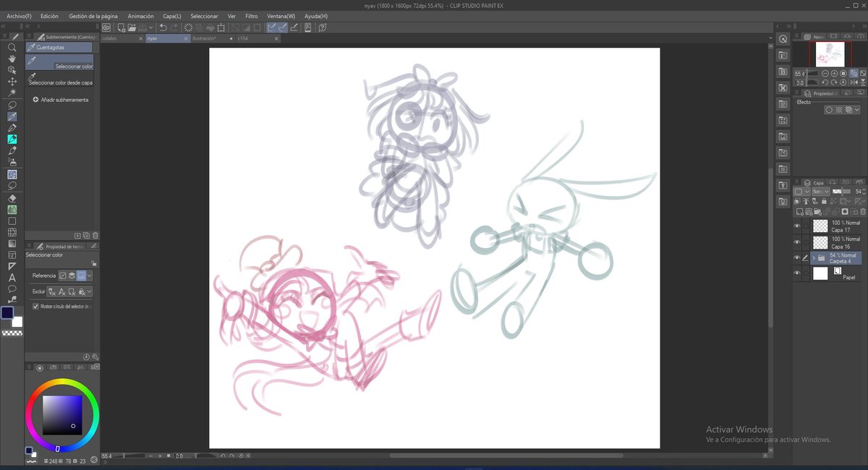Select the 'Seleccionar color' subtool

[x=60, y=62]
